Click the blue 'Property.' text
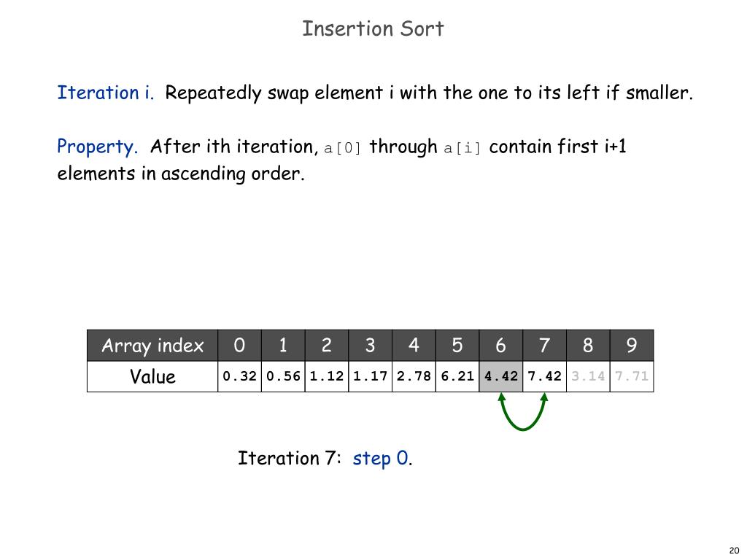This screenshot has width=747, height=560. (97, 147)
